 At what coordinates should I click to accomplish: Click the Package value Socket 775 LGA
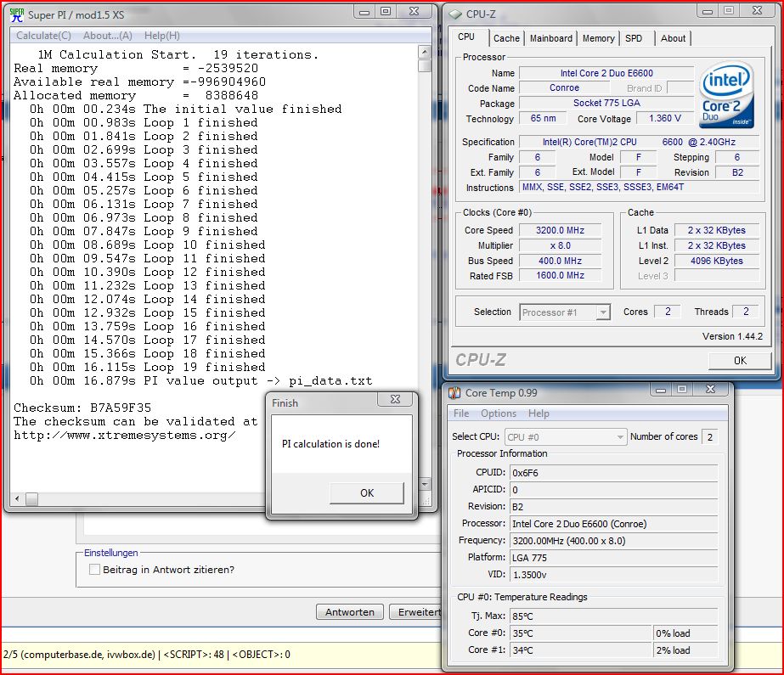click(606, 103)
